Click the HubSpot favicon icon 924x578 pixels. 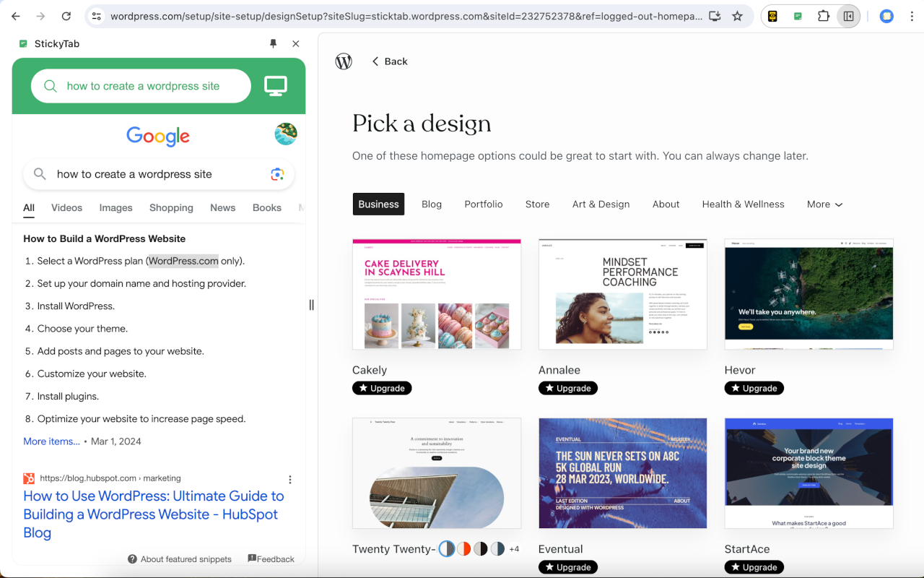tap(29, 478)
